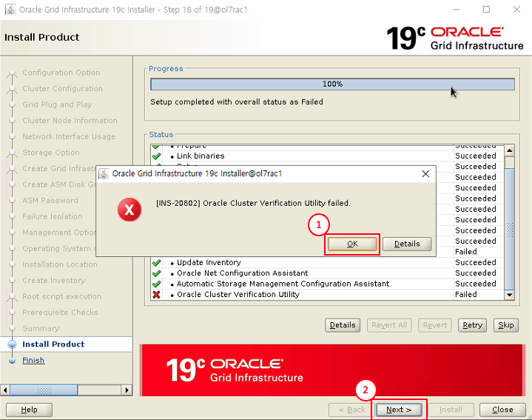The image size is (532, 420).
Task: Click the status list vertical scrollbar thumb
Action: pos(510,230)
